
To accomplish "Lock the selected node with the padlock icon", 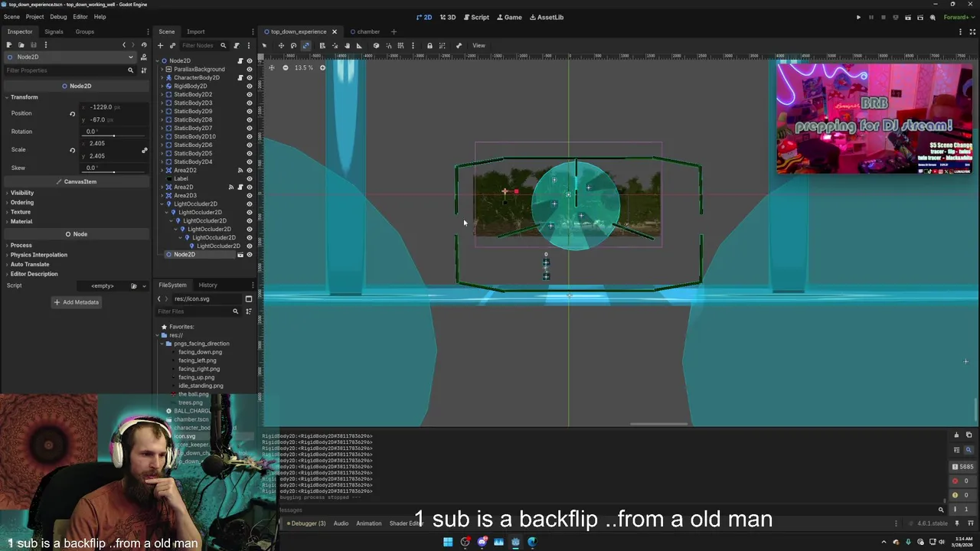I will [430, 45].
